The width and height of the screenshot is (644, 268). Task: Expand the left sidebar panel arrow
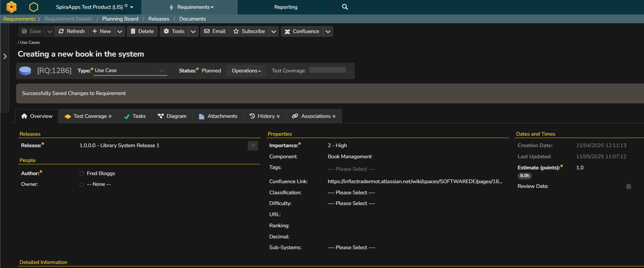[x=5, y=56]
